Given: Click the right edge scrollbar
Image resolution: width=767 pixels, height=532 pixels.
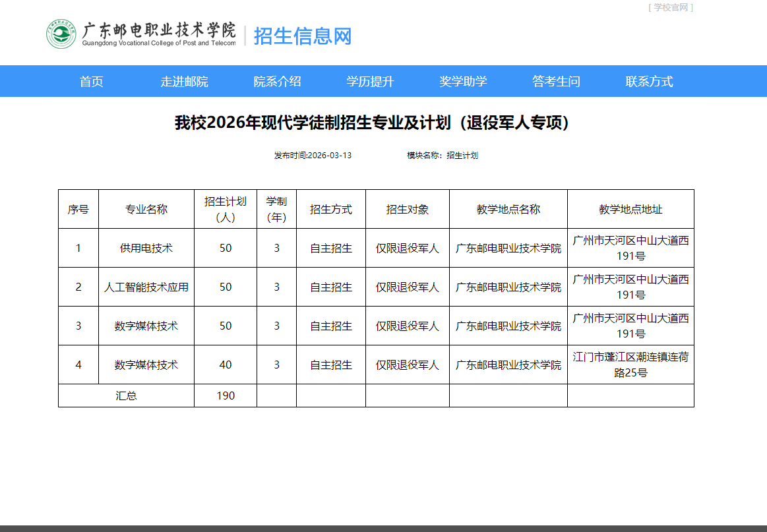Looking at the screenshot, I should tap(763, 264).
